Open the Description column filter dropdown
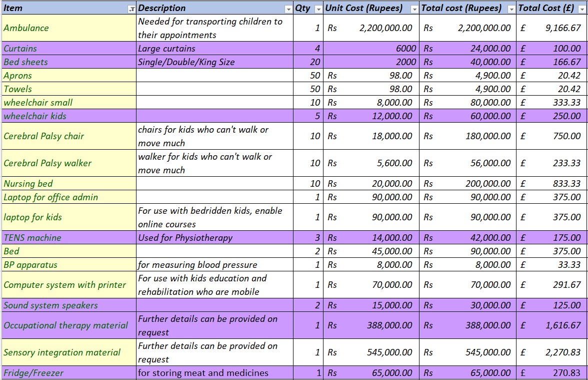Viewport: 588px width, 380px height. [x=288, y=10]
